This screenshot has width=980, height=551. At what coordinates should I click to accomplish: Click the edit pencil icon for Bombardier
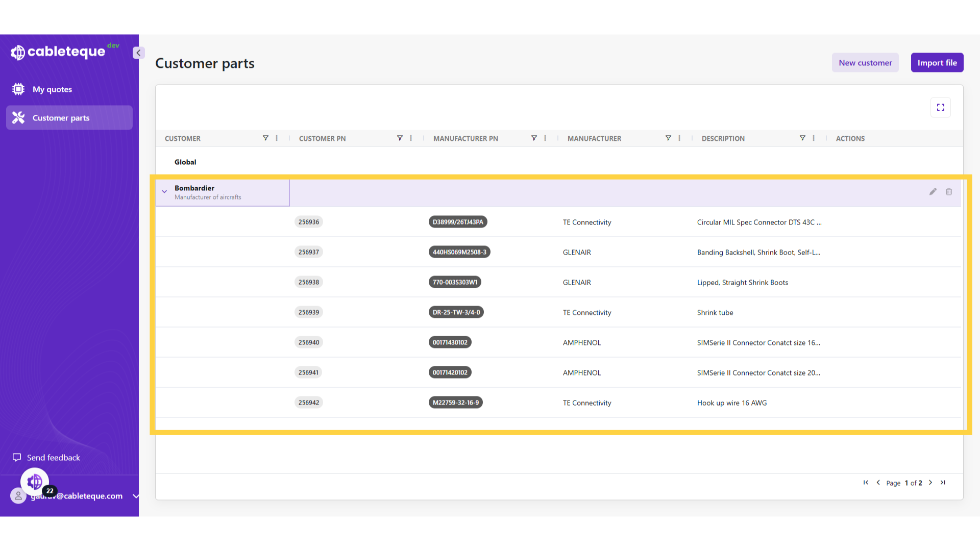[x=933, y=192]
